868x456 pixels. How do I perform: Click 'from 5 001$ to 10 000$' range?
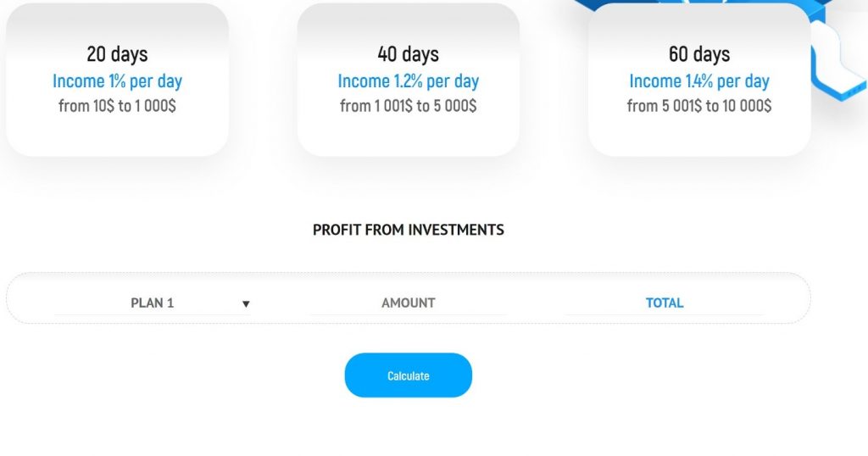(x=699, y=106)
